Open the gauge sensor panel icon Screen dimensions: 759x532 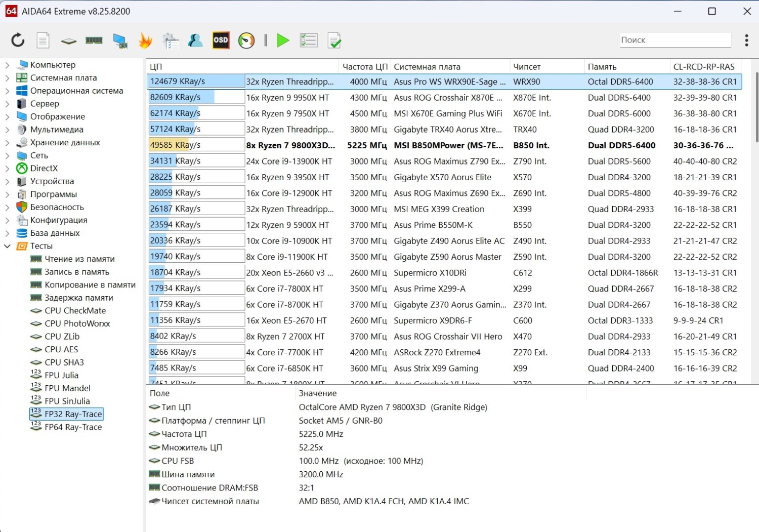[246, 40]
